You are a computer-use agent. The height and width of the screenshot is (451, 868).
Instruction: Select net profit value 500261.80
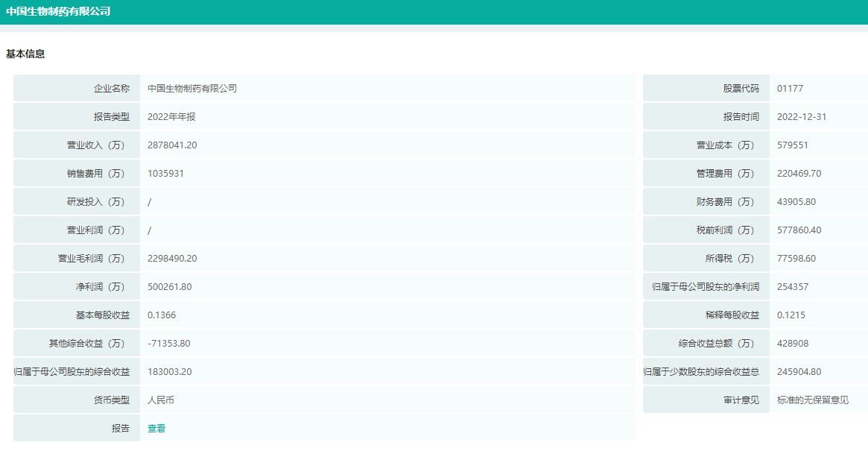170,286
